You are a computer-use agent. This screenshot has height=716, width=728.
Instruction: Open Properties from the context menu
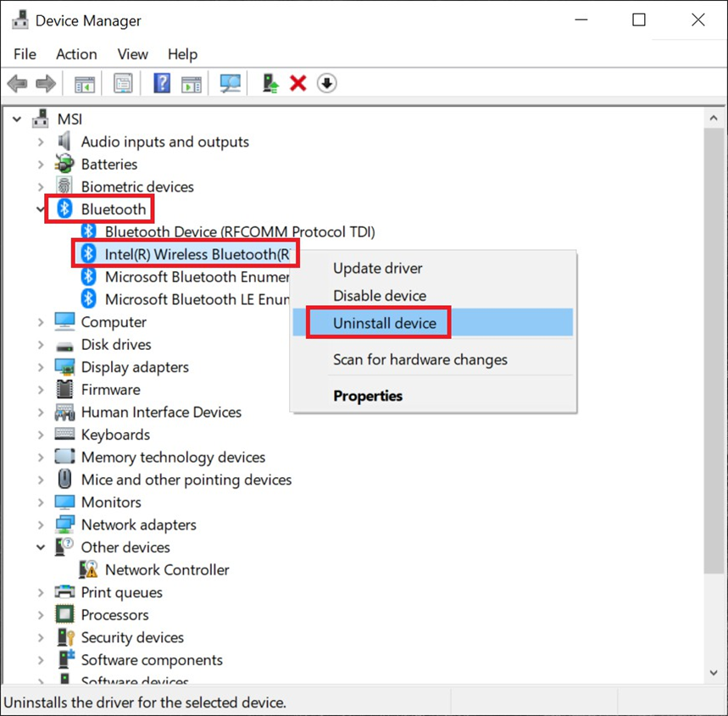pos(432,396)
